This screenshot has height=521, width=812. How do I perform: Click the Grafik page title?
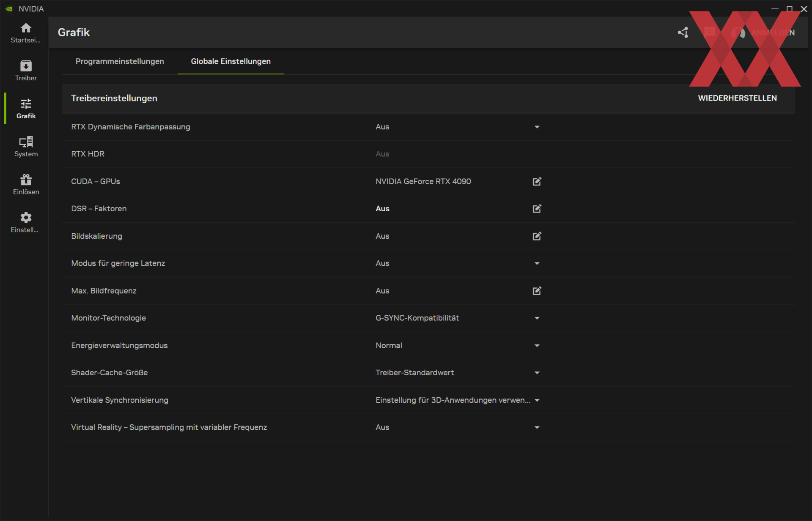coord(74,33)
